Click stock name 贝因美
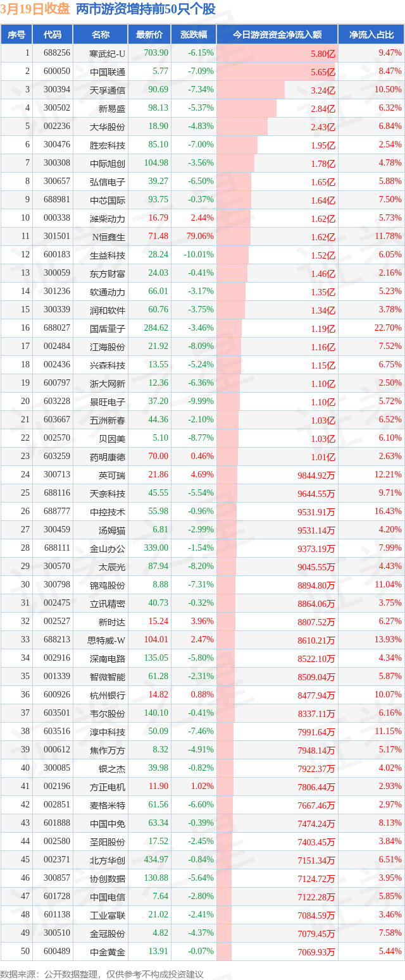Image resolution: width=405 pixels, height=980 pixels. tap(112, 439)
